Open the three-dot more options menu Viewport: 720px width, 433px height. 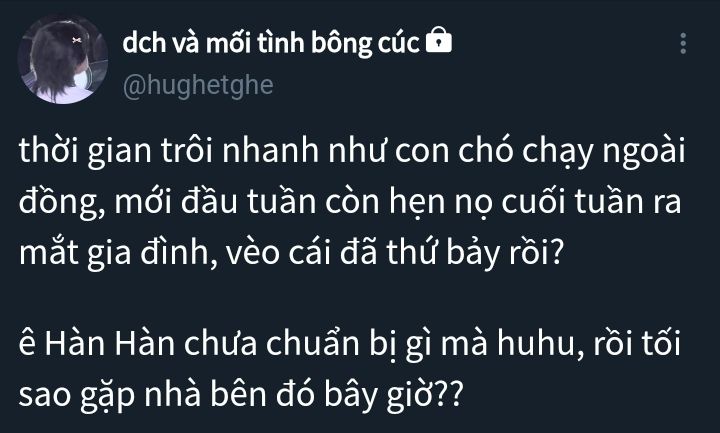tap(683, 44)
